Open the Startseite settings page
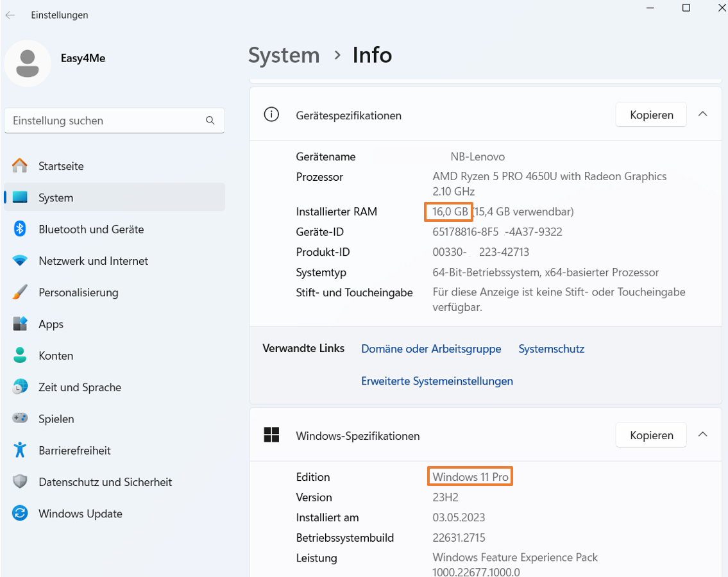 [114, 165]
